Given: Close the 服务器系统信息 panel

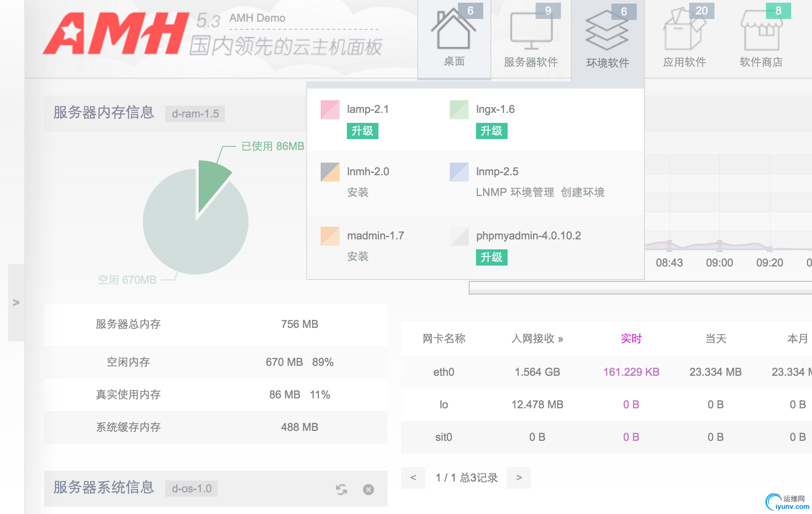Looking at the screenshot, I should coord(369,490).
